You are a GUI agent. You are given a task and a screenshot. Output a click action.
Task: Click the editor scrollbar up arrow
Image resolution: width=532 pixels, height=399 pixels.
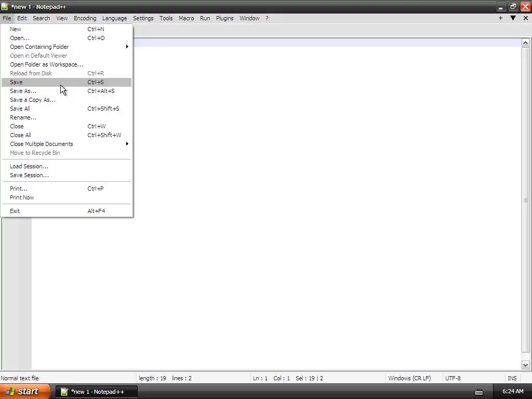(526, 43)
